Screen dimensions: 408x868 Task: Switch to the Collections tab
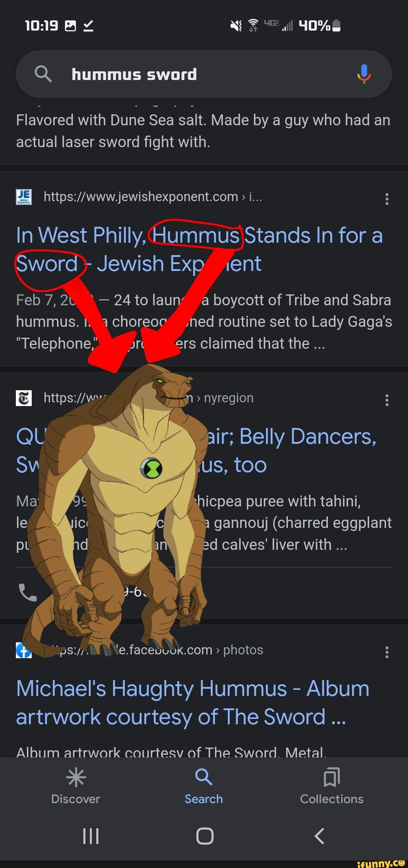[332, 786]
